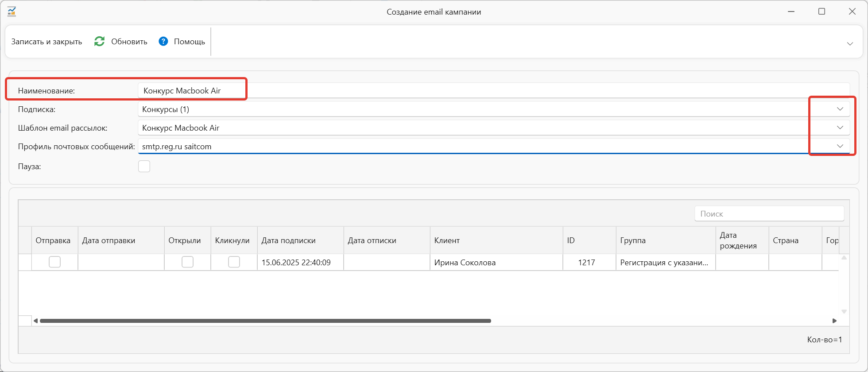
Task: Expand the toolbar overflow chevron
Action: [x=850, y=43]
